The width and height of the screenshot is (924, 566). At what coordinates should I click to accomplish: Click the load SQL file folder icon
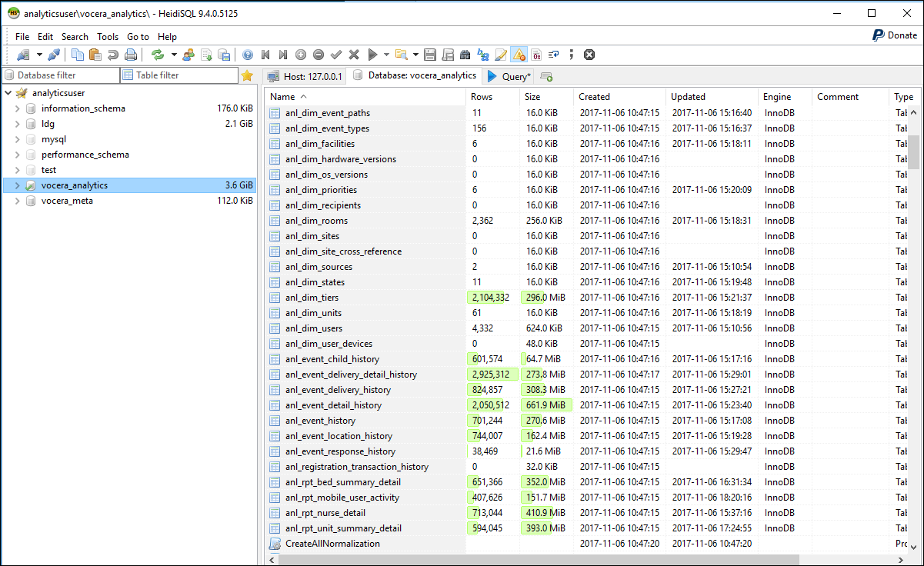coord(401,55)
